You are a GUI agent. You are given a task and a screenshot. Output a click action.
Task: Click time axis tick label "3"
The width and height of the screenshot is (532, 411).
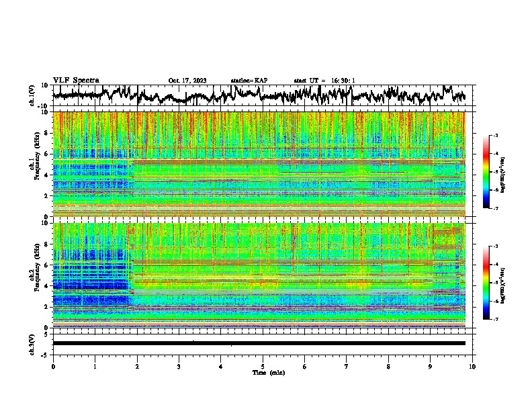(x=179, y=367)
